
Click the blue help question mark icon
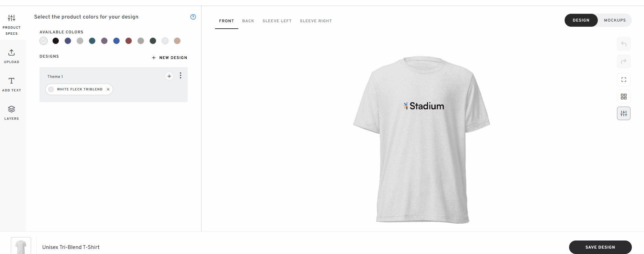pyautogui.click(x=193, y=17)
